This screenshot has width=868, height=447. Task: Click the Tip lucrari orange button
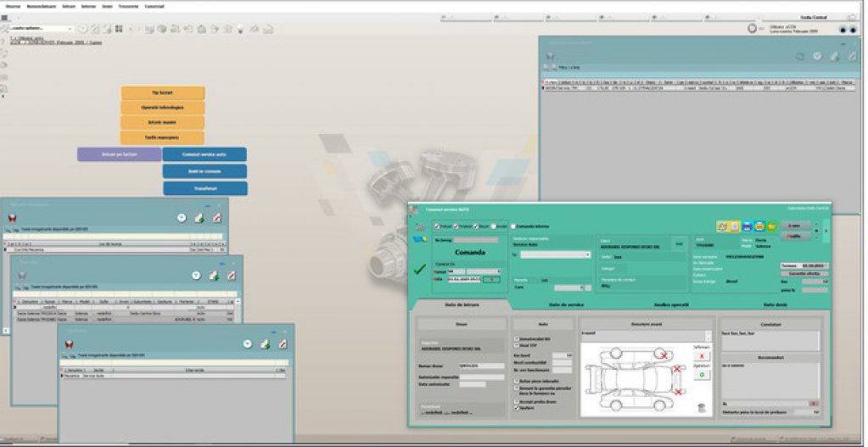[163, 93]
